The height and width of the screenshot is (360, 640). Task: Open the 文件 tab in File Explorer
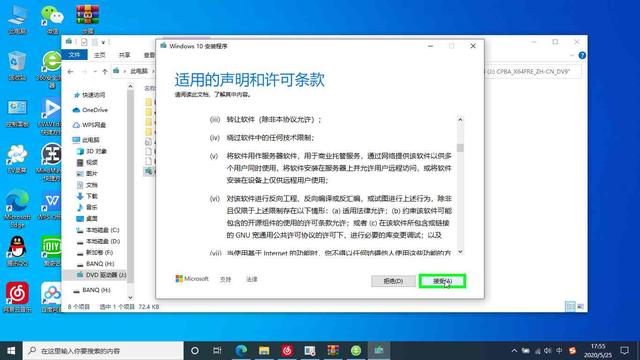[x=74, y=55]
